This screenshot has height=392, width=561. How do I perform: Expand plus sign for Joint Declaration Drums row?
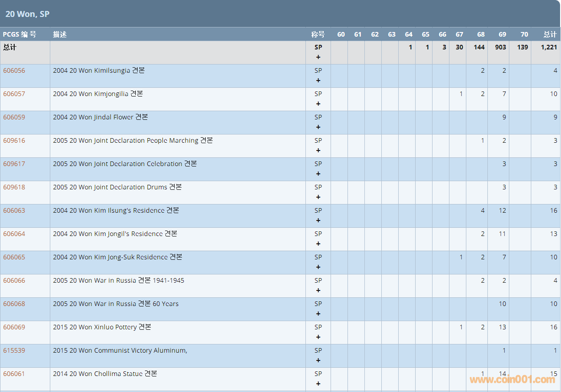point(318,197)
